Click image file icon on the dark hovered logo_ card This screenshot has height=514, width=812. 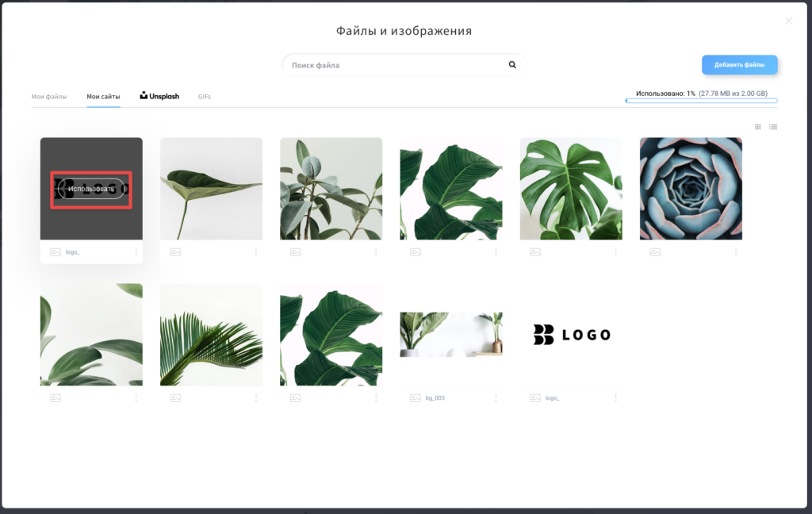click(56, 251)
